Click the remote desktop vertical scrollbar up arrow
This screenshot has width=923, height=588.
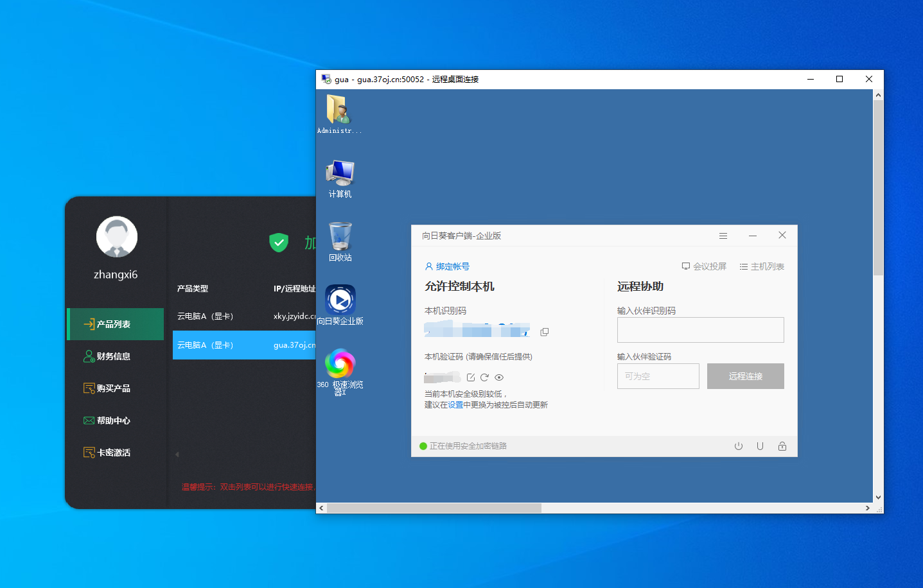pyautogui.click(x=878, y=95)
